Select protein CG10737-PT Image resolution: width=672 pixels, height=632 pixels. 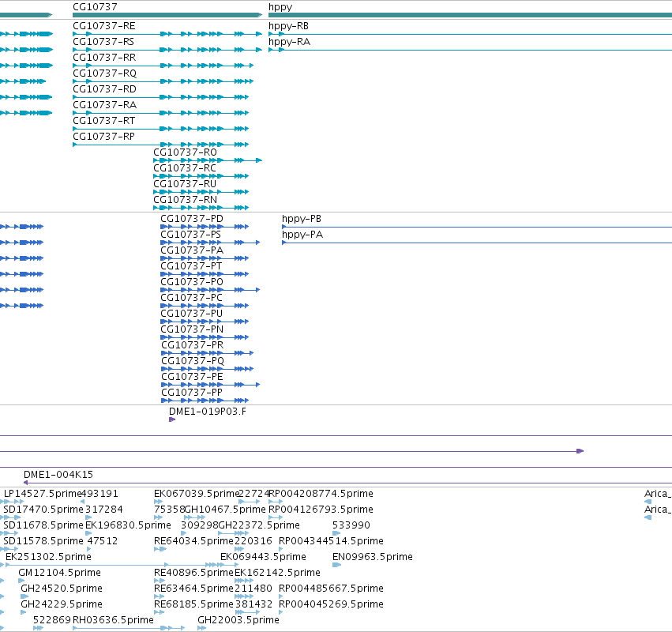click(191, 266)
